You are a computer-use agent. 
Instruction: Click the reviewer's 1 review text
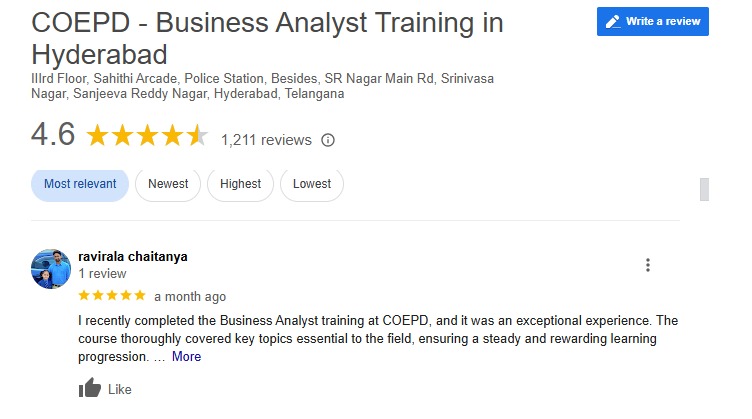pos(102,273)
